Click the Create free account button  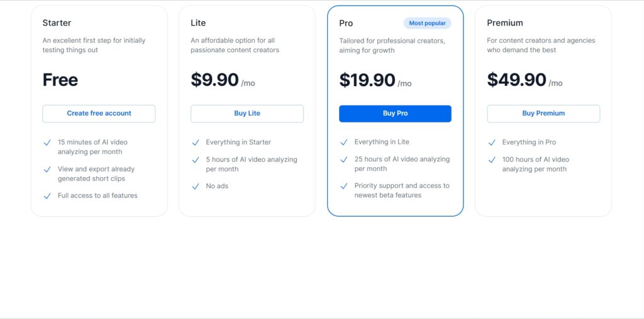[x=99, y=114]
